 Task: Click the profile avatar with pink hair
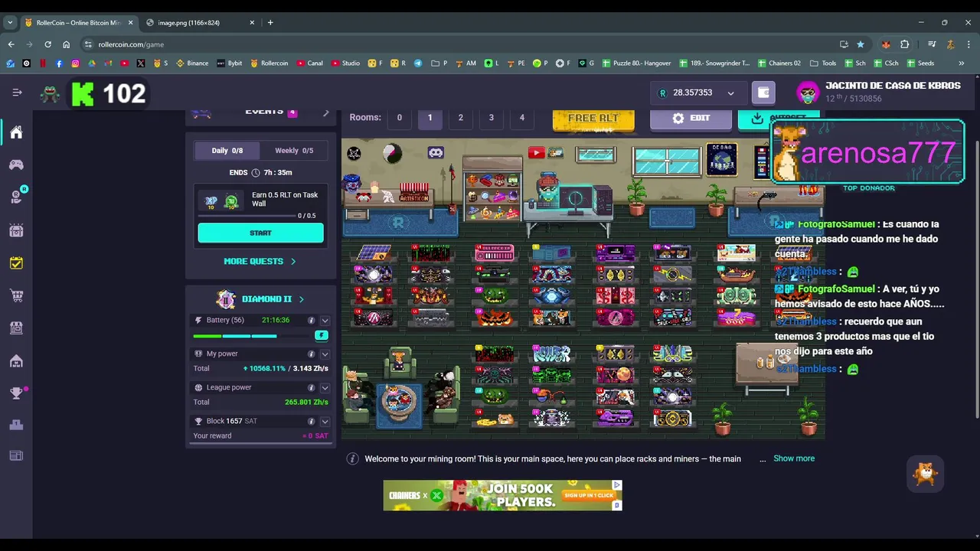point(808,93)
